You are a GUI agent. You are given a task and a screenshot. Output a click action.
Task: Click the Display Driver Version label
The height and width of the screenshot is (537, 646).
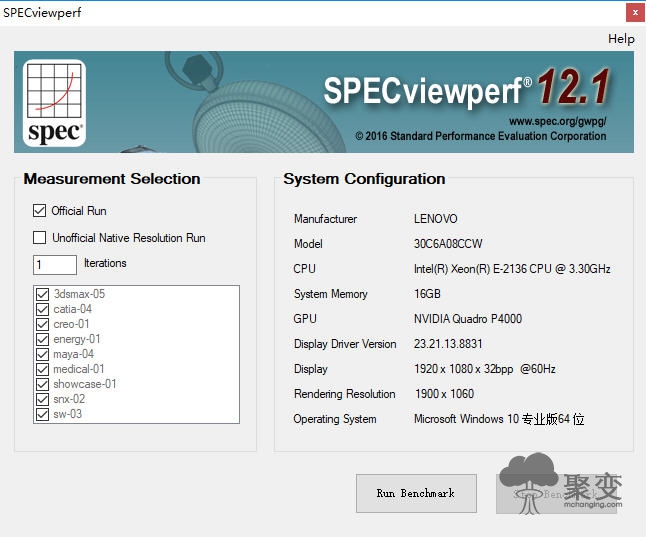pyautogui.click(x=345, y=344)
